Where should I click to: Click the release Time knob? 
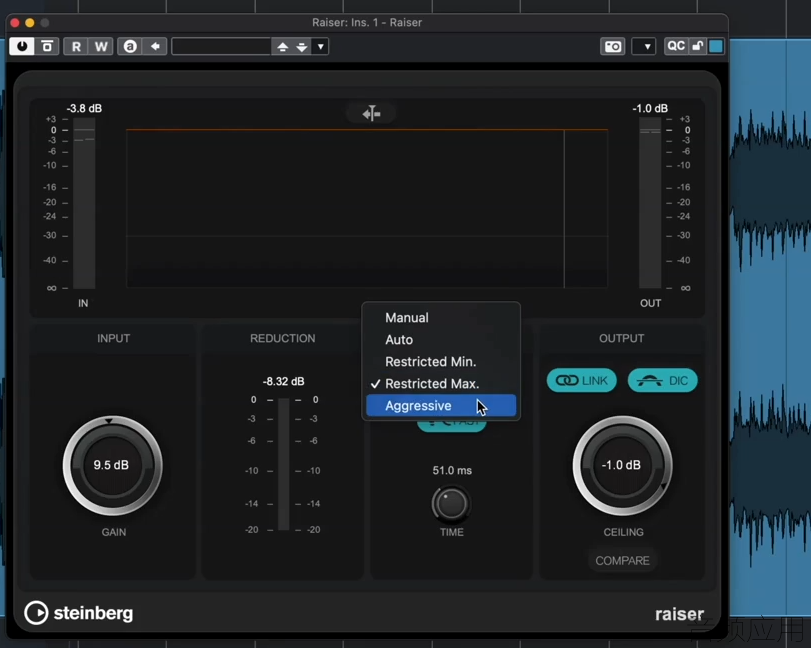[451, 504]
